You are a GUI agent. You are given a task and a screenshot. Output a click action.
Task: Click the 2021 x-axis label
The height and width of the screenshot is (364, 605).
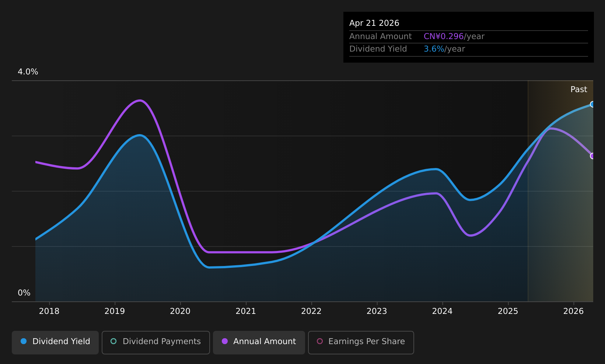coord(246,311)
